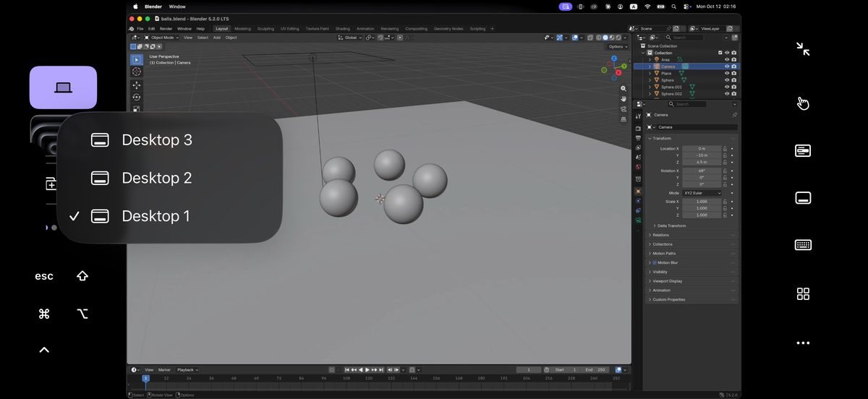Screen dimensions: 868x399
Task: Click the outliner search field
Action: coord(684,38)
